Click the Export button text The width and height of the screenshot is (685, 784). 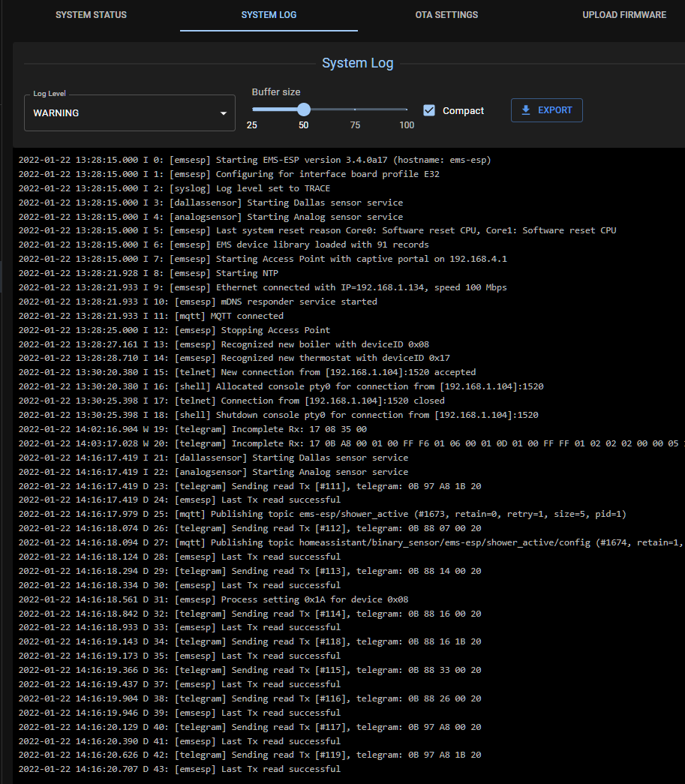[554, 110]
